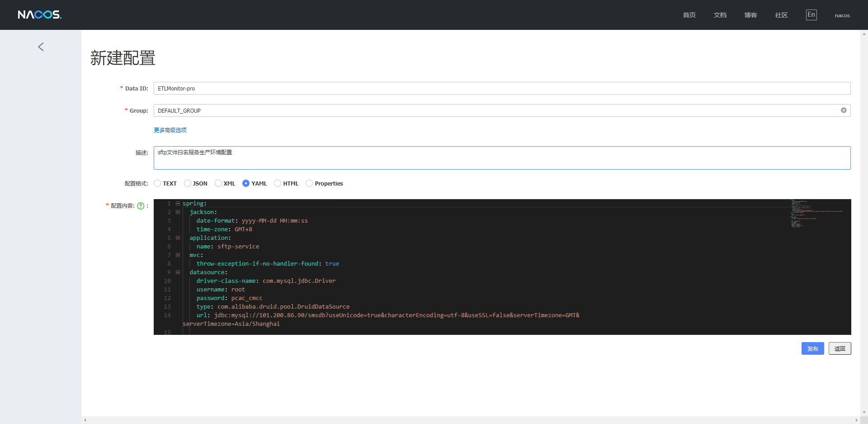Click into the Data ID input field
This screenshot has width=868, height=424.
tap(502, 88)
